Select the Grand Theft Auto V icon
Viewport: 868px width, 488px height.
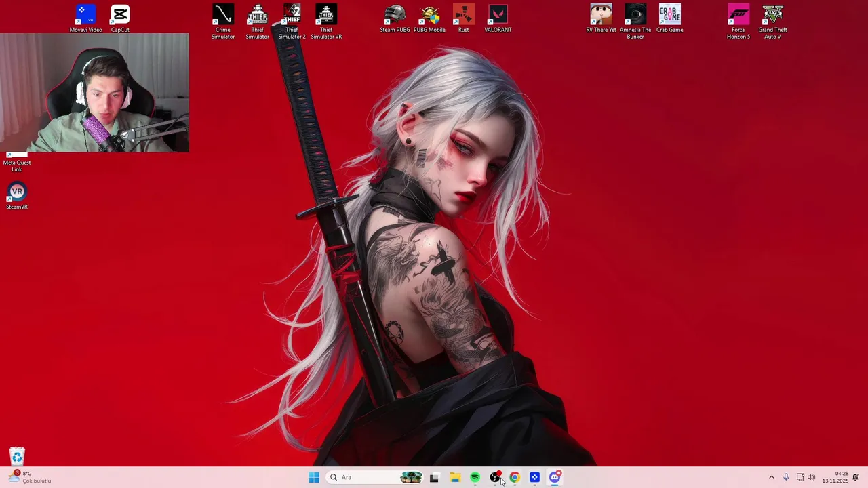[x=772, y=22]
